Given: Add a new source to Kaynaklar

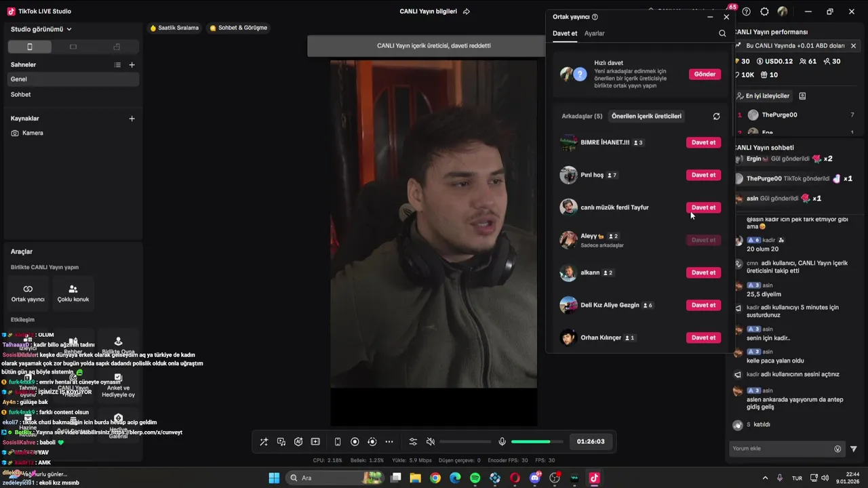Looking at the screenshot, I should (x=132, y=119).
